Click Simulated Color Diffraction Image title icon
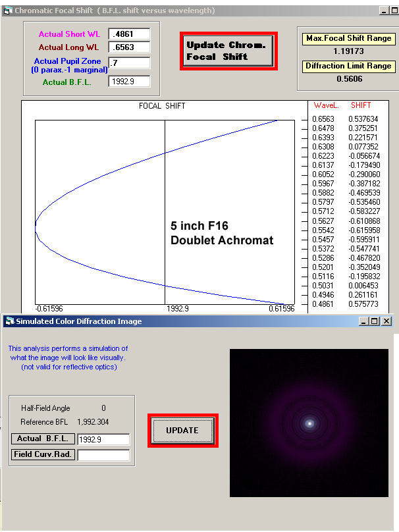 [x=10, y=321]
